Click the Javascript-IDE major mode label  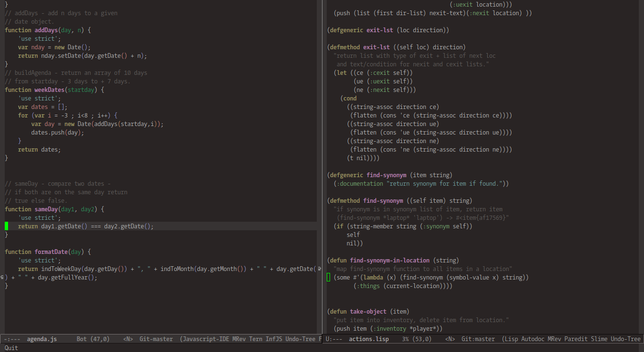click(x=206, y=339)
